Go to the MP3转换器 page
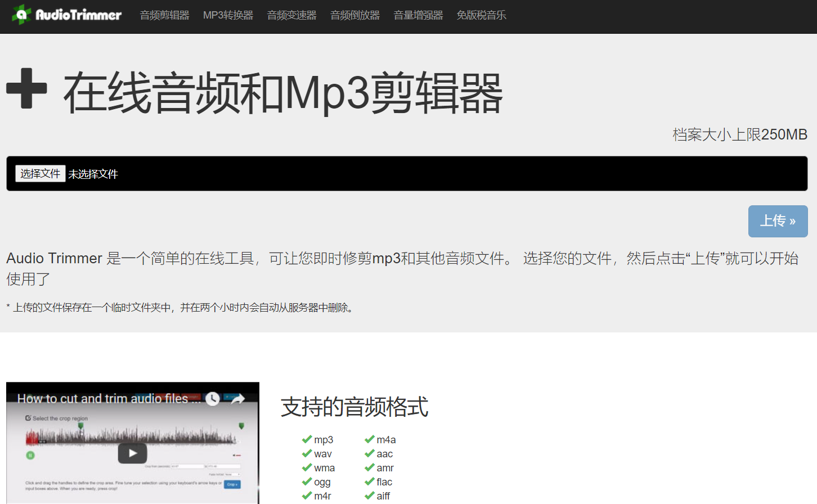 228,15
